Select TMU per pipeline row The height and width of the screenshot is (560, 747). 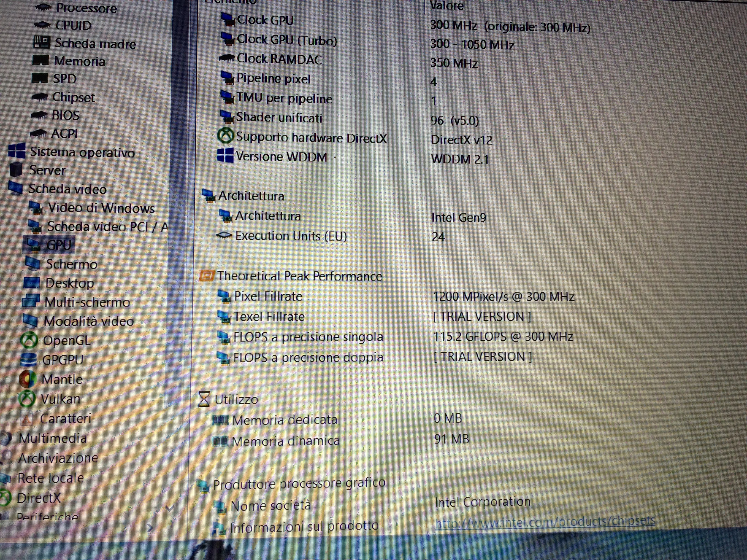pos(328,99)
